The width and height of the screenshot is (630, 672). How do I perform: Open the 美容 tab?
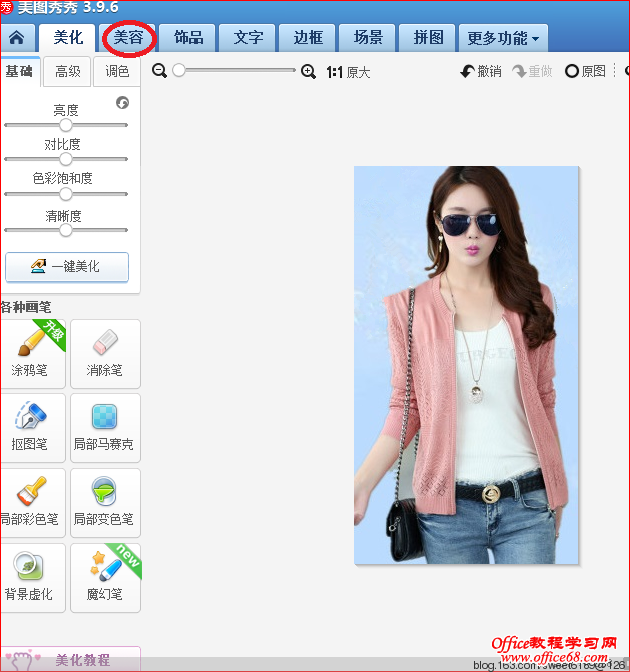[x=129, y=38]
